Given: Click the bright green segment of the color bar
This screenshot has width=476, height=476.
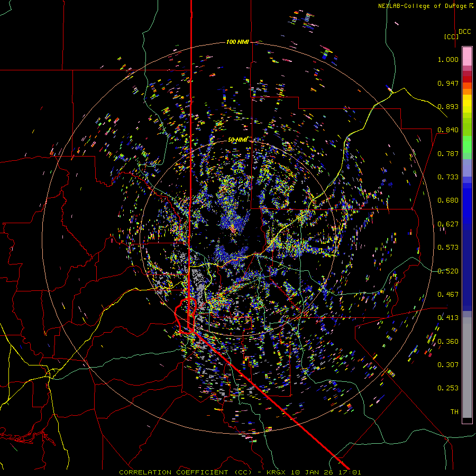Looking at the screenshot, I should tap(467, 144).
